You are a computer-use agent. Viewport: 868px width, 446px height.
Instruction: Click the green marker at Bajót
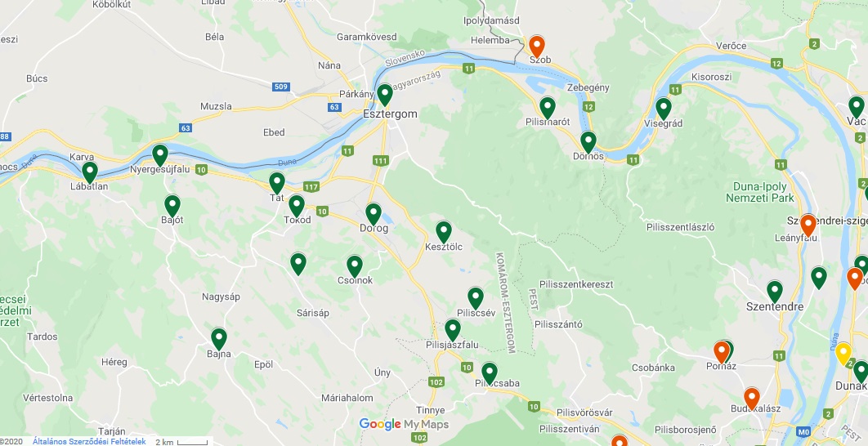pos(172,206)
